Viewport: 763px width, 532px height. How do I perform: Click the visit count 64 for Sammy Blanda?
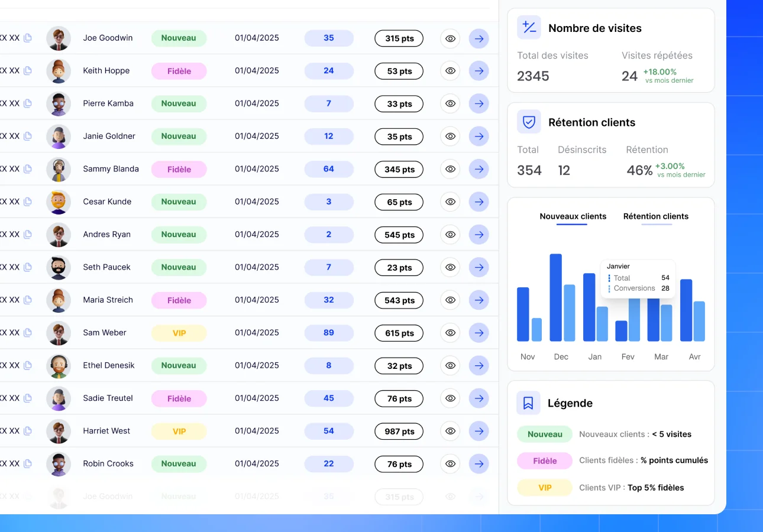pos(329,169)
